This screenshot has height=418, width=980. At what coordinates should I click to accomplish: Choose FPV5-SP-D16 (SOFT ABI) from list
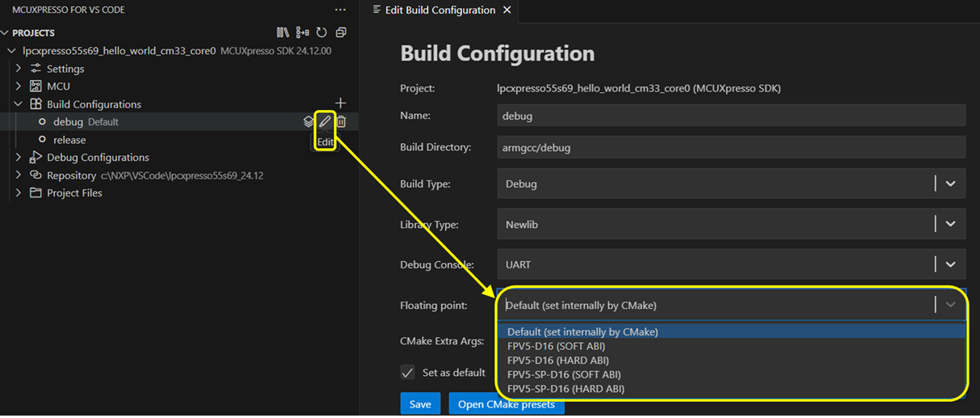pos(564,374)
